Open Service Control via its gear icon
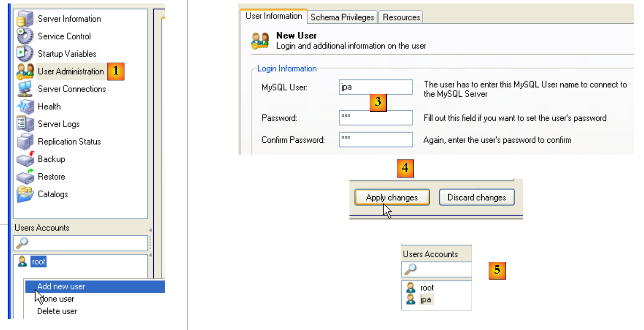 [x=25, y=36]
